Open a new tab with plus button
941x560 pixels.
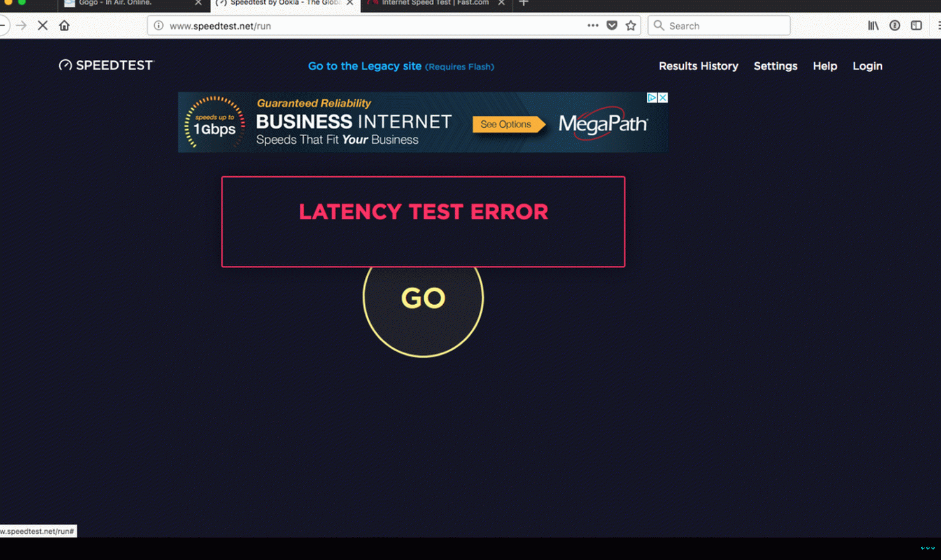click(523, 3)
